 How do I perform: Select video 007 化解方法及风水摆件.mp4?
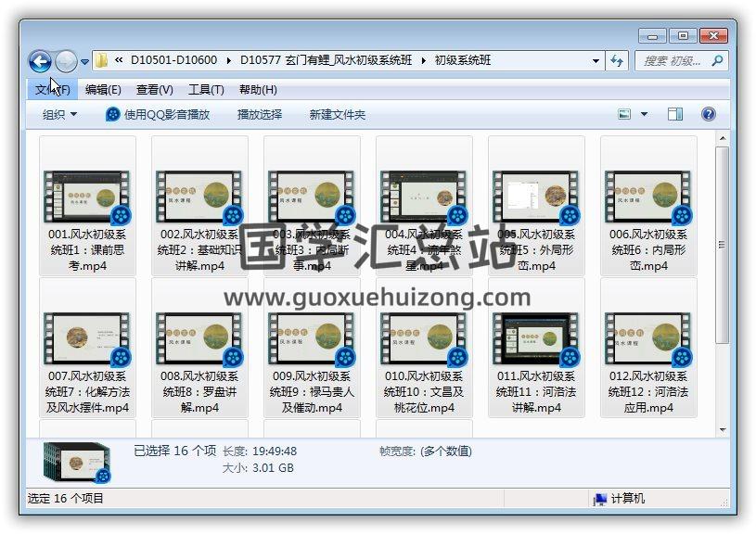pos(87,348)
